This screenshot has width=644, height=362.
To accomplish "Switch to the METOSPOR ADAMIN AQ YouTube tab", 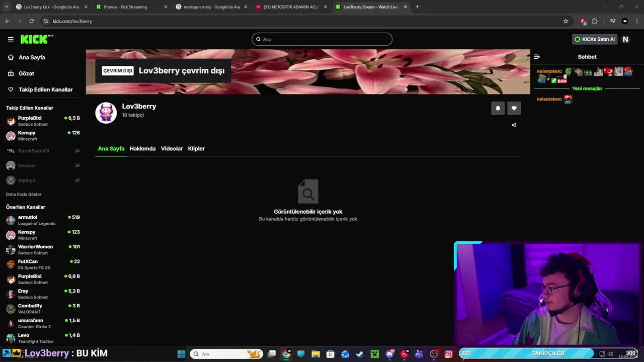I will click(291, 7).
